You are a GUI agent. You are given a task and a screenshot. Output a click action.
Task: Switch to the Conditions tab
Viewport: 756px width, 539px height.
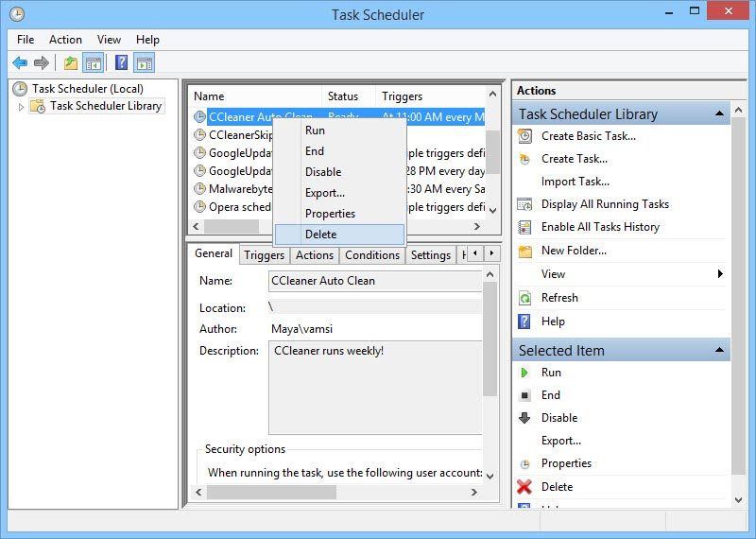372,255
